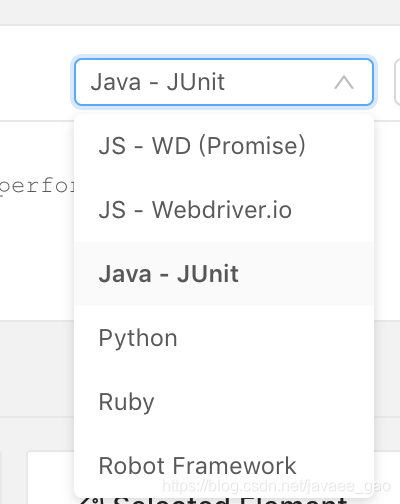Click the gray title strip at the top
The image size is (400, 504).
click(x=200, y=12)
